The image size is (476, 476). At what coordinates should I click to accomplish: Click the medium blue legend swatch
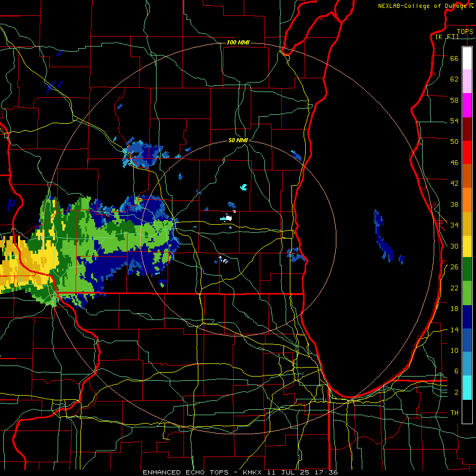coord(467,341)
